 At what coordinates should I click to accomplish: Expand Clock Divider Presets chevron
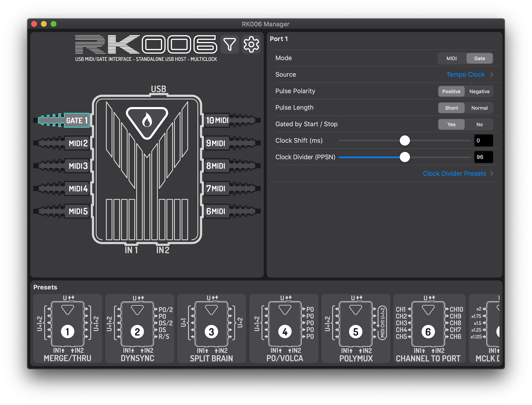tap(492, 174)
